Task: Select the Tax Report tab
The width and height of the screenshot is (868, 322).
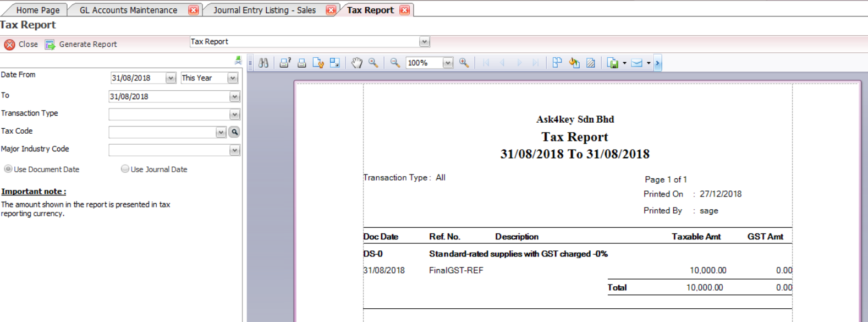Action: tap(370, 10)
